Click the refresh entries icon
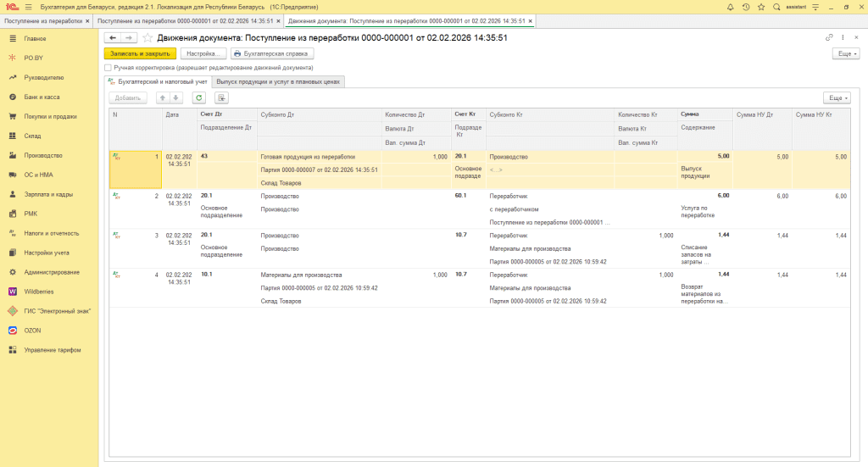The width and height of the screenshot is (868, 467). 198,97
